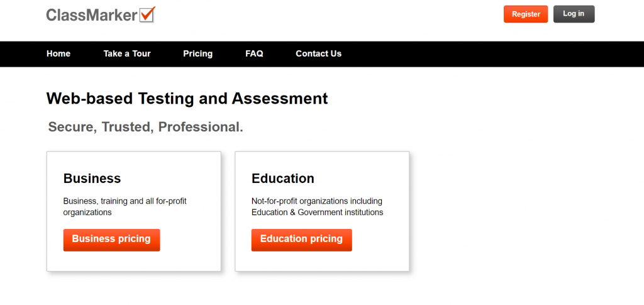Go to Home in the navigation bar

(x=58, y=54)
